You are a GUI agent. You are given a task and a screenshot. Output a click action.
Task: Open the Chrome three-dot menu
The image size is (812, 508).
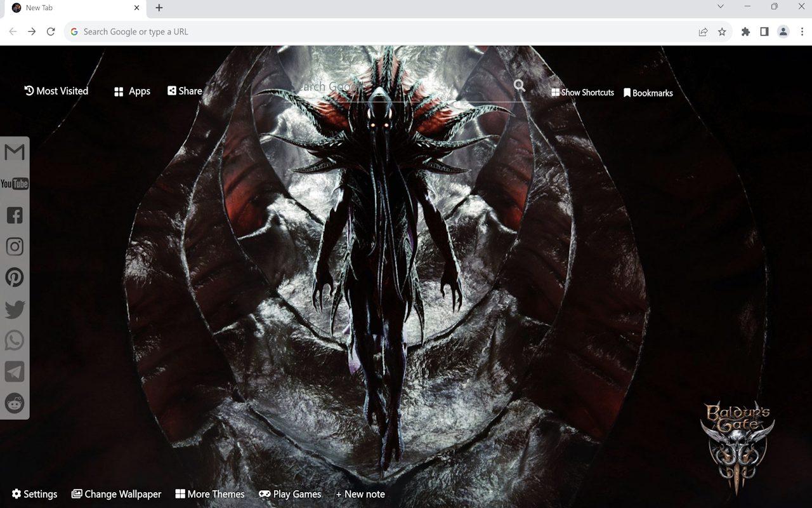pyautogui.click(x=802, y=32)
